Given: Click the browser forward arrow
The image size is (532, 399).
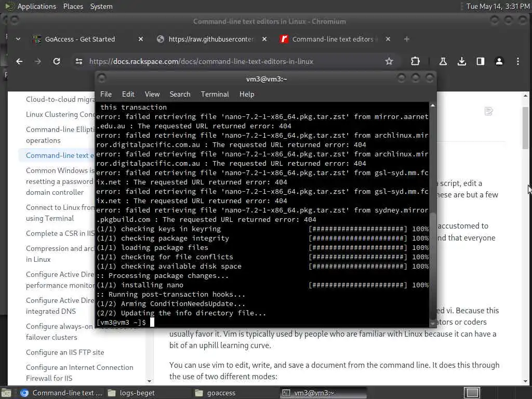Looking at the screenshot, I should (37, 61).
